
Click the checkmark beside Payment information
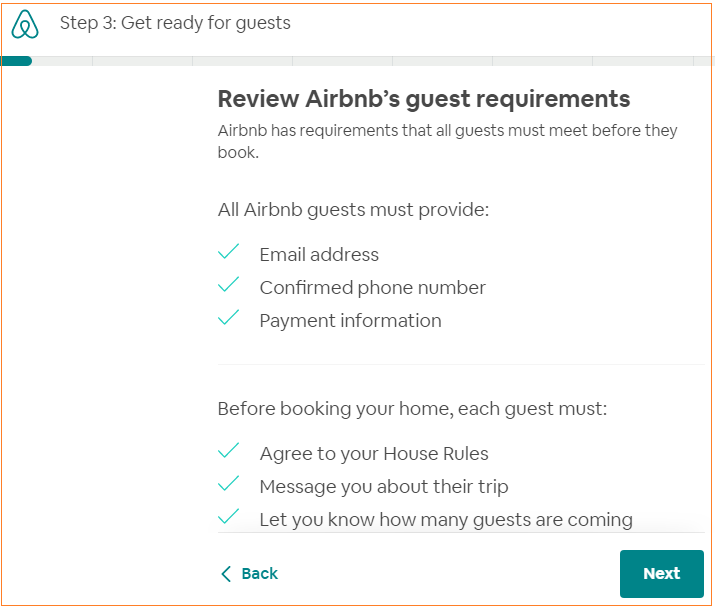(229, 318)
